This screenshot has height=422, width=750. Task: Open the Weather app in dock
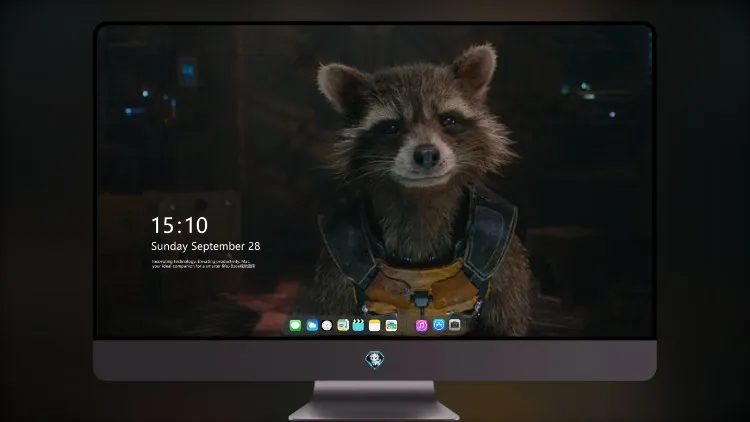tap(312, 326)
